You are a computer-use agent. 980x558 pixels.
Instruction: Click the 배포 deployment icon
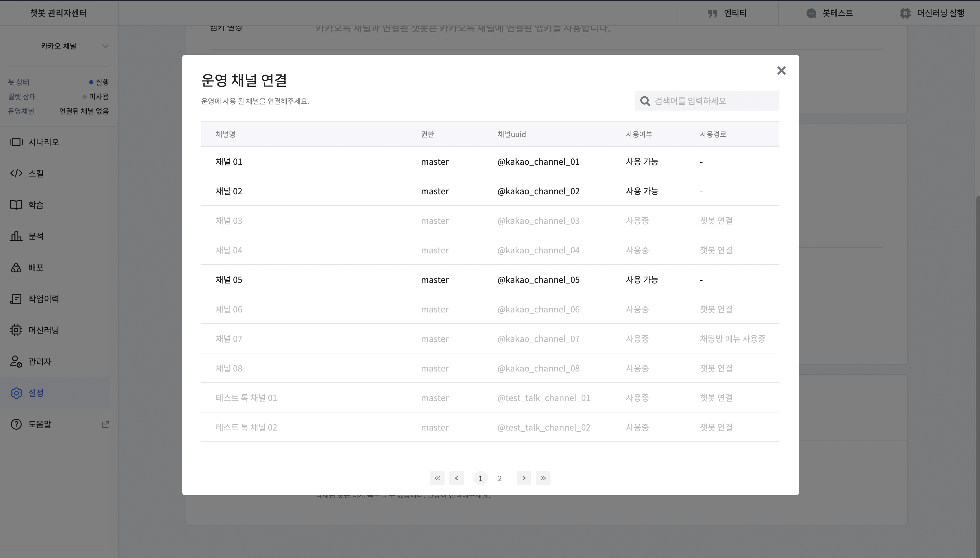(16, 268)
